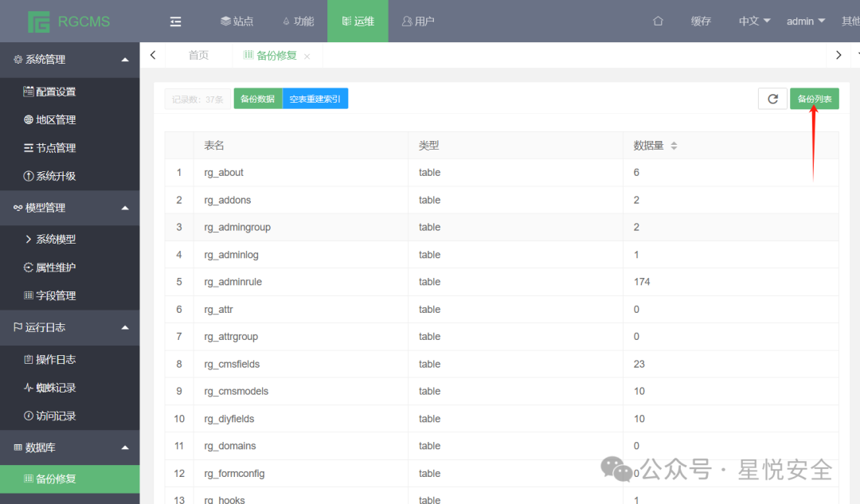Open 配置设置 in sidebar

point(69,92)
